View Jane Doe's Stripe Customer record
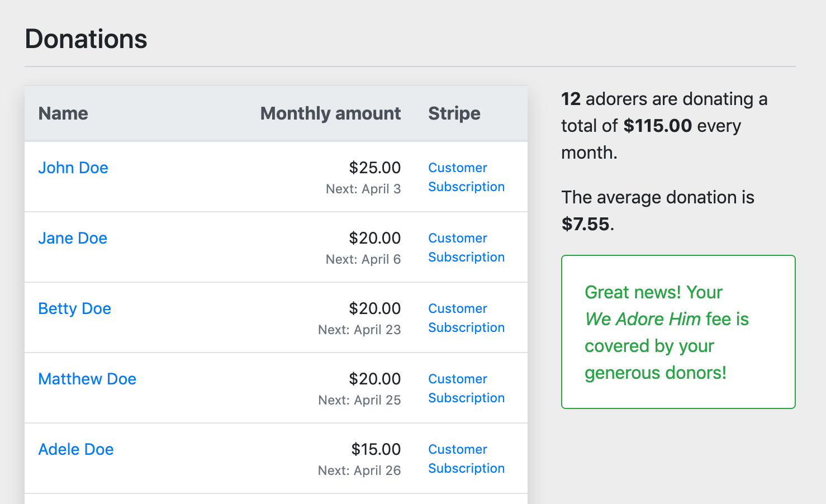The height and width of the screenshot is (504, 826). pos(458,238)
